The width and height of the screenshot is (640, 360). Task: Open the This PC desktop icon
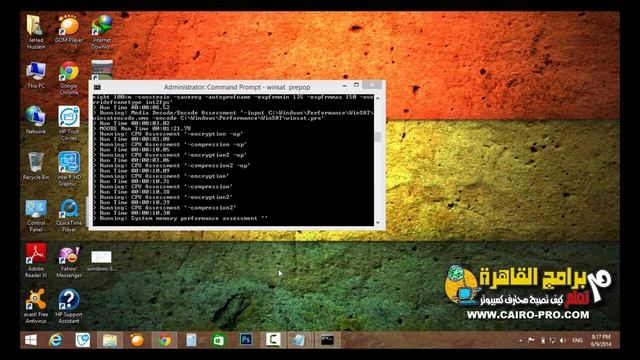point(36,75)
